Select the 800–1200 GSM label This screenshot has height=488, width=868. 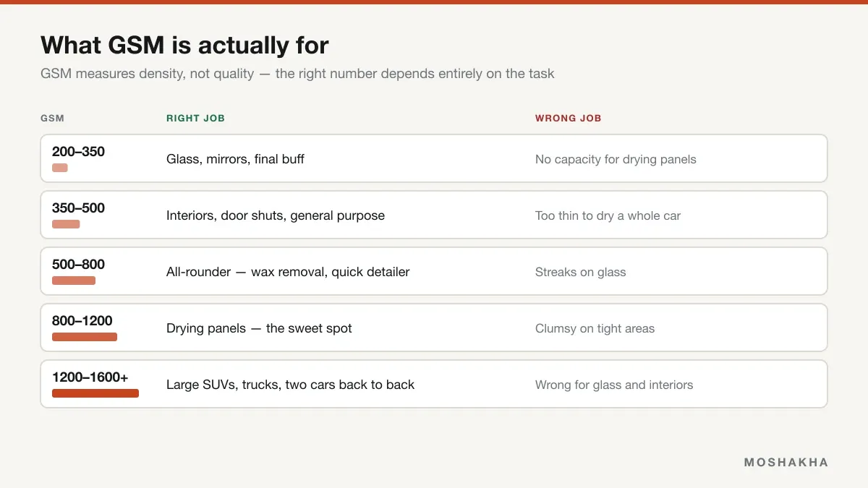tap(82, 321)
